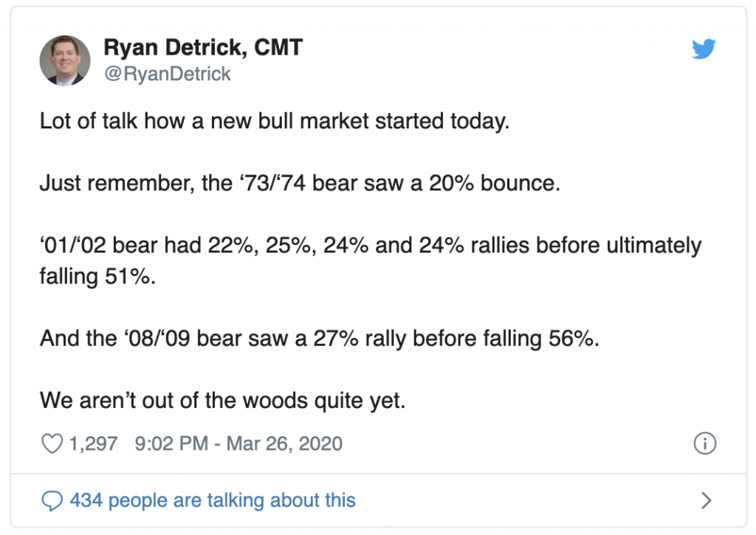The image size is (756, 535).
Task: Like the tweet with the heart icon
Action: pos(51,443)
